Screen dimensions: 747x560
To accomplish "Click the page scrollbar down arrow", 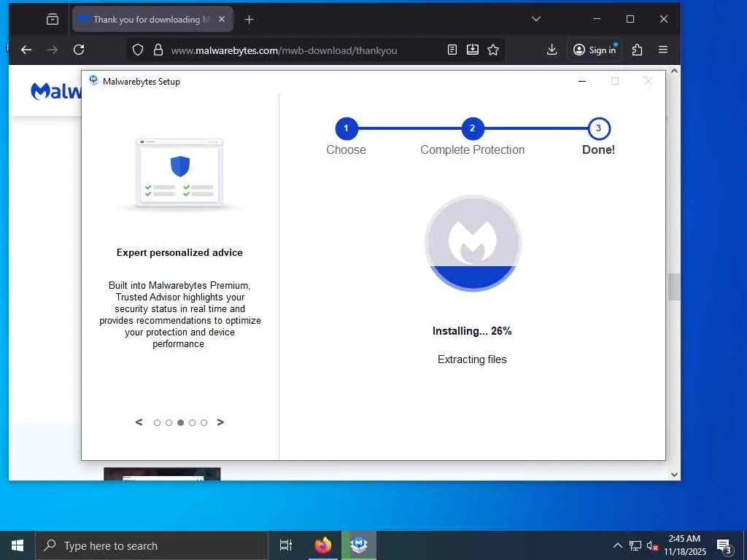I will coord(674,474).
